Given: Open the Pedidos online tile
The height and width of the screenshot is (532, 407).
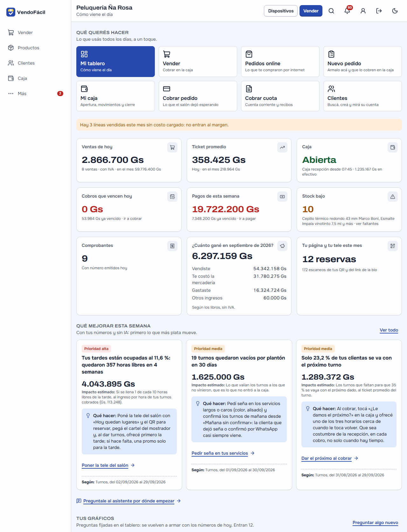Looking at the screenshot, I should click(280, 61).
